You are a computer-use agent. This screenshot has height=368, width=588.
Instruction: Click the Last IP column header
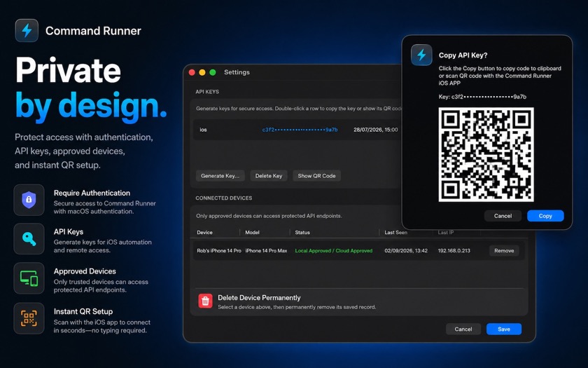tap(445, 233)
